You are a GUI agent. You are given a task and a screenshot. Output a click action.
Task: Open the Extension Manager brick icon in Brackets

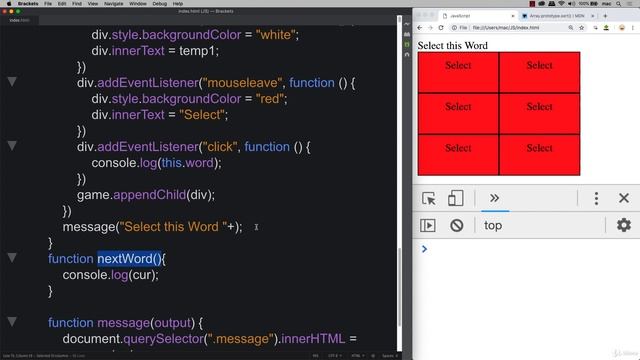[x=407, y=34]
